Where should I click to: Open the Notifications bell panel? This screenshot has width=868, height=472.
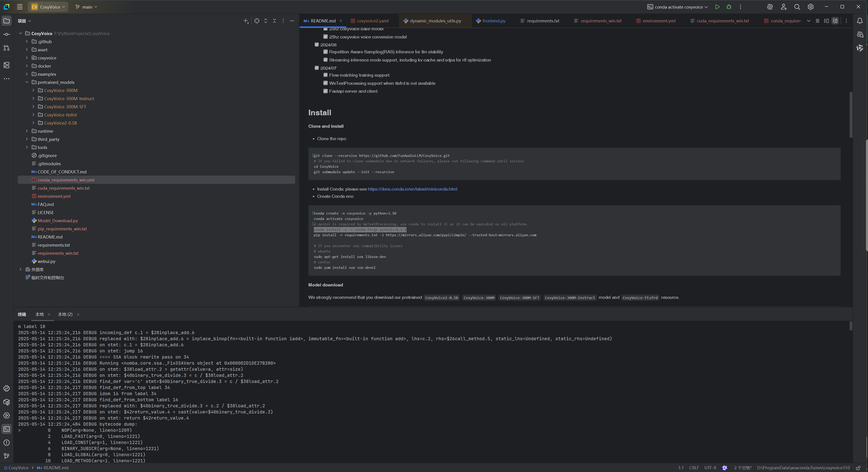click(860, 21)
